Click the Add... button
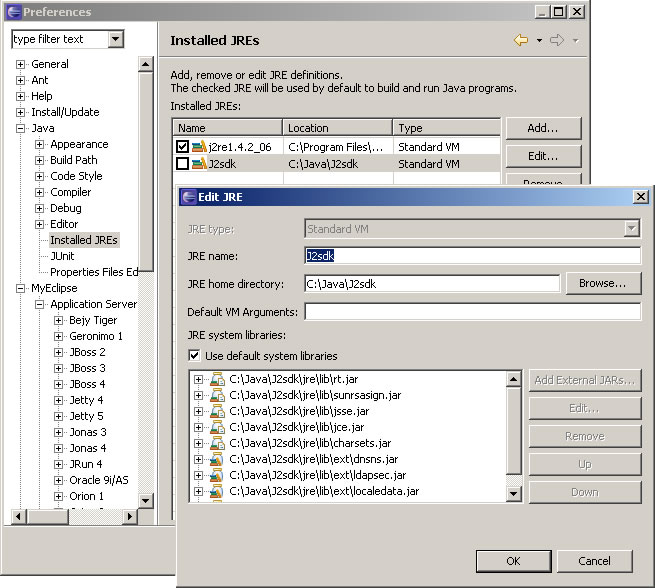 click(543, 128)
